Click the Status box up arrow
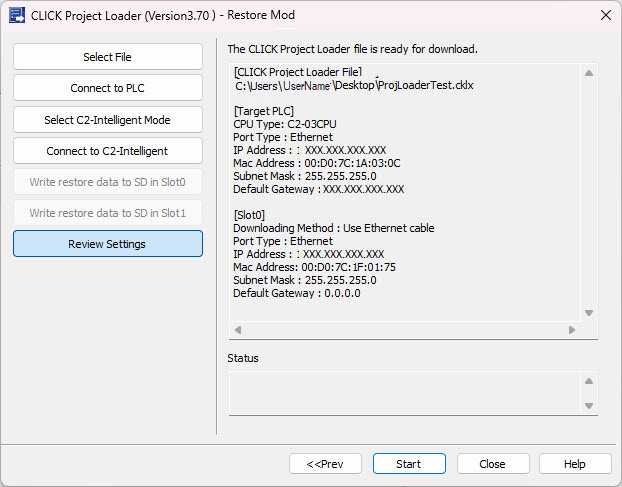 coord(589,381)
